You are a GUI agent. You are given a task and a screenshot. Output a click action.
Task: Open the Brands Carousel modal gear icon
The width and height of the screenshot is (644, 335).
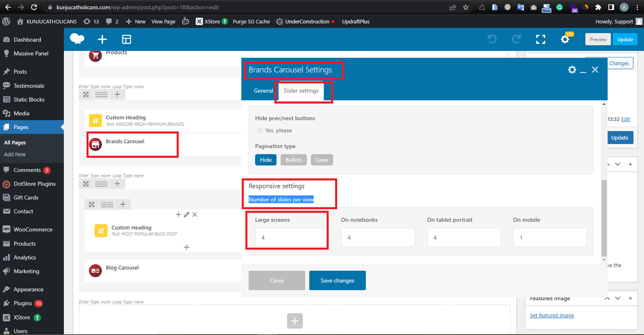click(572, 70)
